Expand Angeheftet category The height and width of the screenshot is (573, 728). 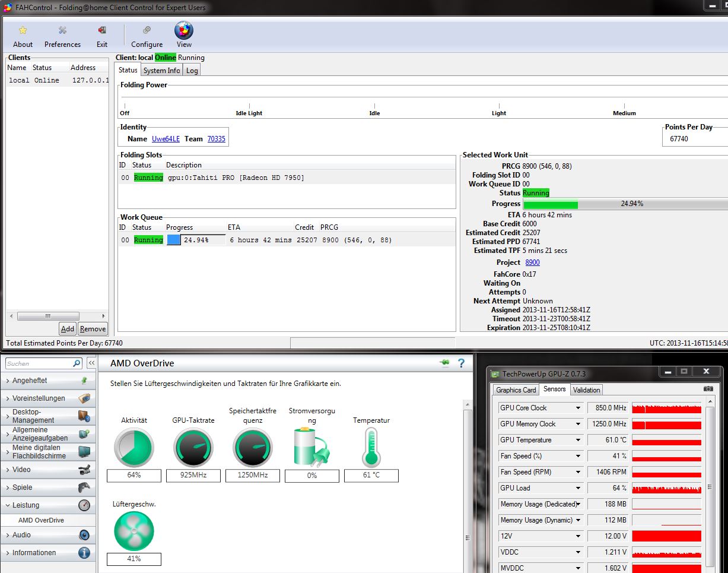click(47, 381)
